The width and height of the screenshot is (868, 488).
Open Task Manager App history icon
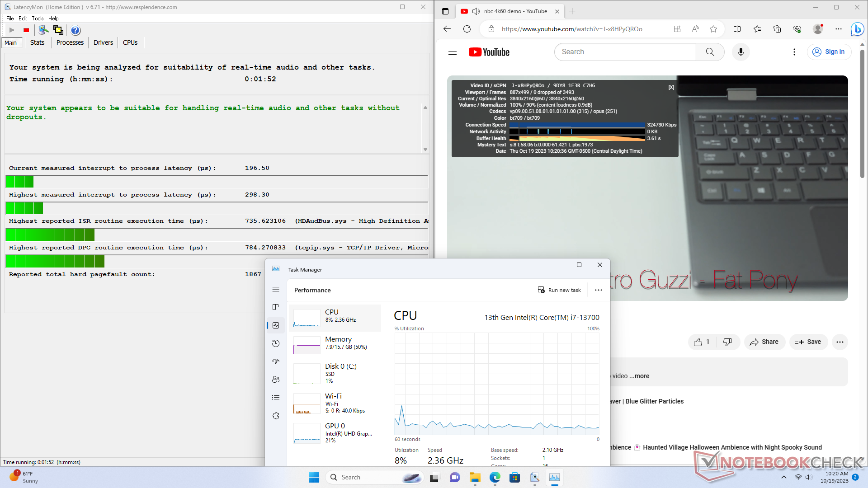276,343
